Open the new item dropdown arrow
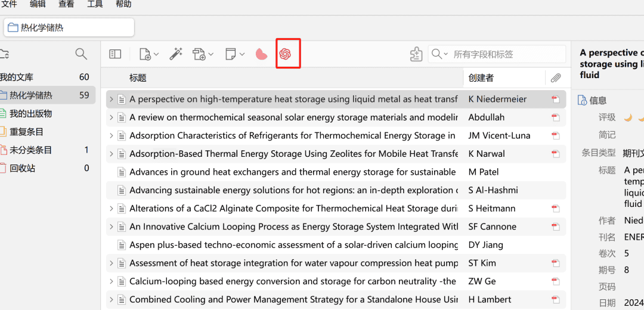The image size is (644, 310). tap(156, 54)
